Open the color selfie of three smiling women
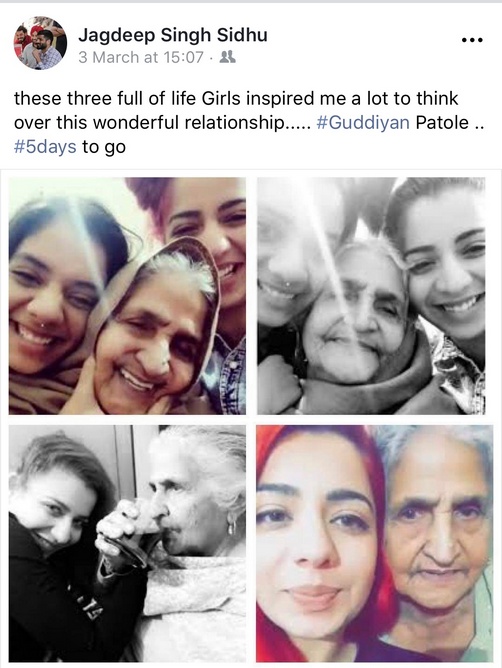502x668 pixels. [127, 296]
